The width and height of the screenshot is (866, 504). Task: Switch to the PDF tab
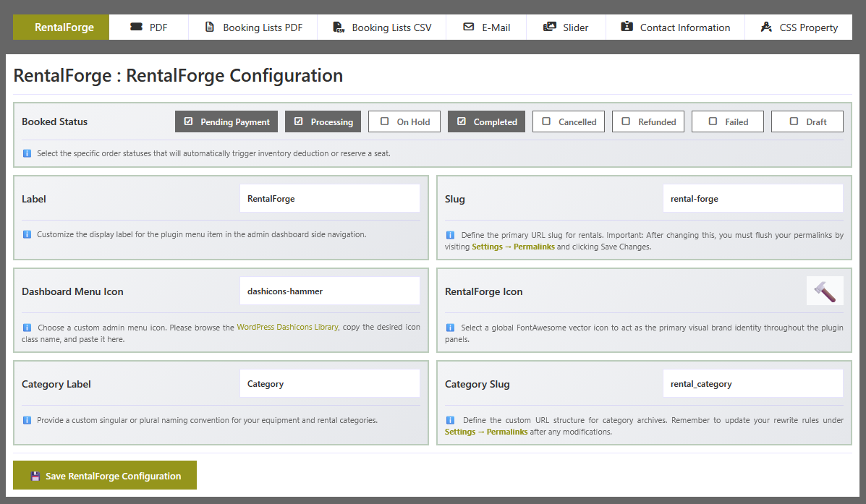click(x=148, y=27)
